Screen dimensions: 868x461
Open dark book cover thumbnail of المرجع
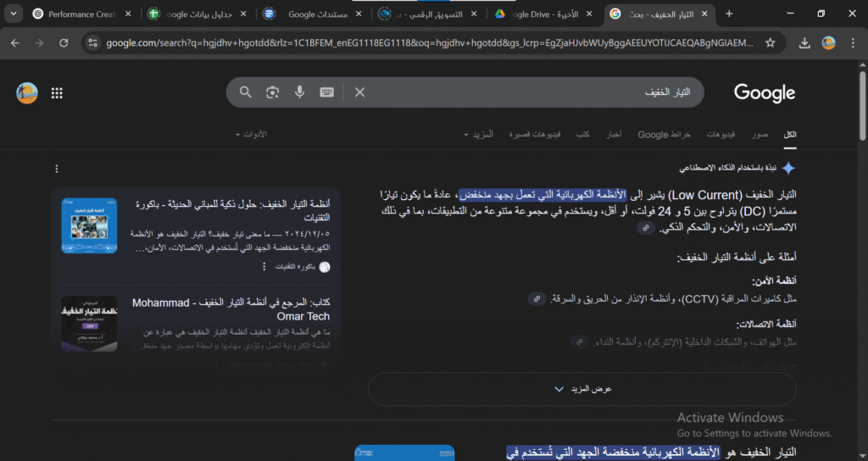(x=89, y=324)
